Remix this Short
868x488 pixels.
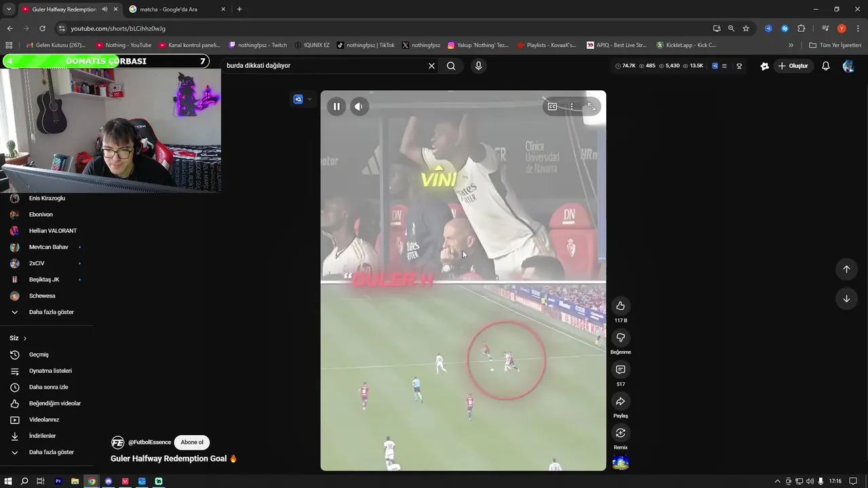coord(620,433)
